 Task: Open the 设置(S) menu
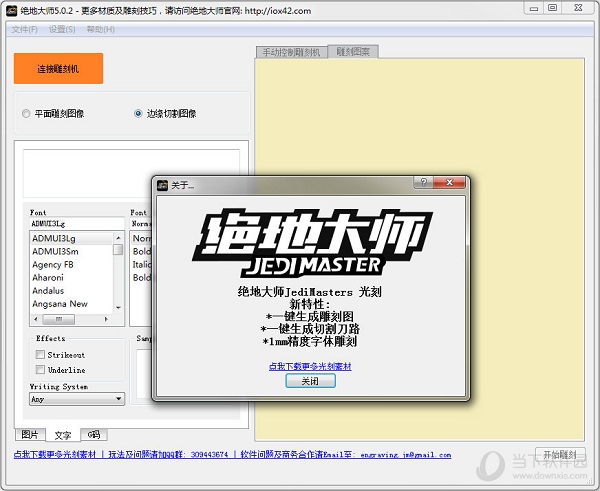tap(62, 29)
